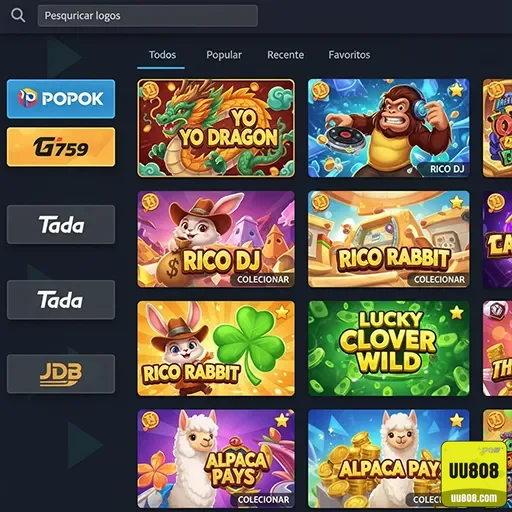The width and height of the screenshot is (512, 512).
Task: Choose the first Tada provider logo
Action: click(61, 224)
